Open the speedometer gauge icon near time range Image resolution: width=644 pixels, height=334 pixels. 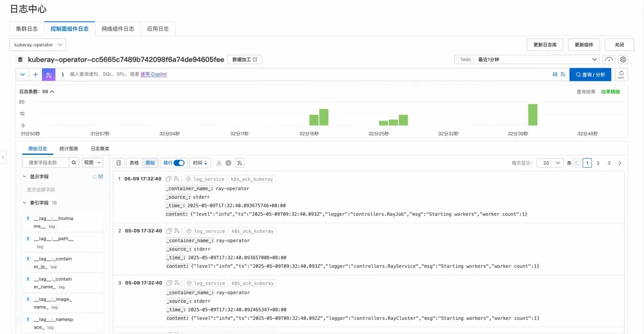609,59
